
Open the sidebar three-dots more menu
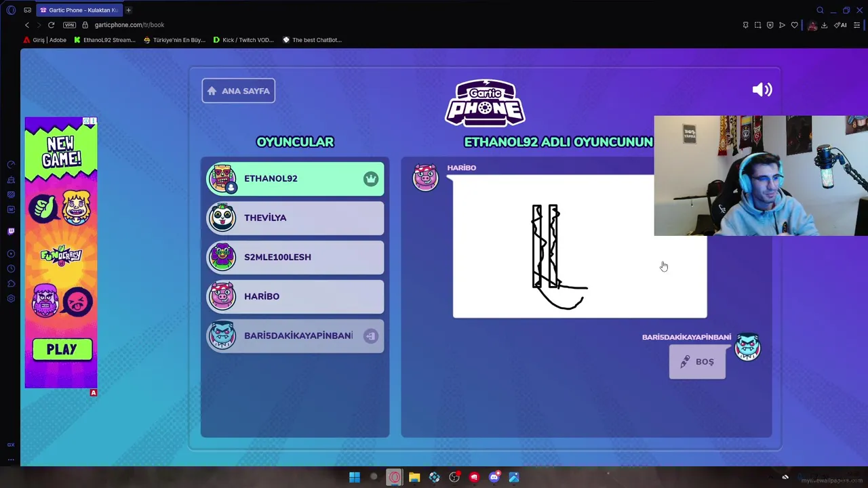[11, 460]
